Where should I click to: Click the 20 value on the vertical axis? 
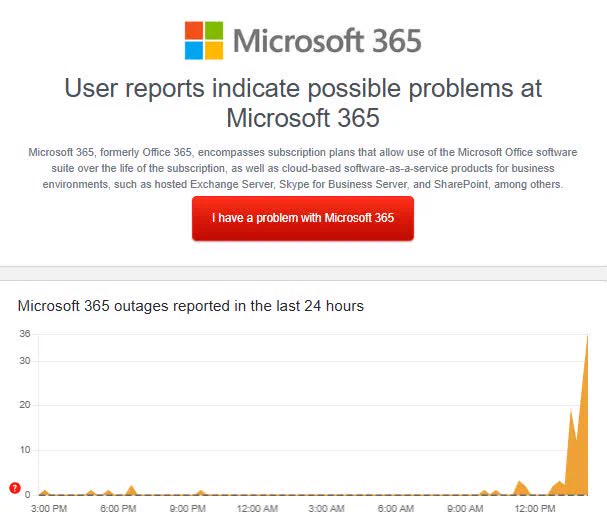tap(25, 405)
